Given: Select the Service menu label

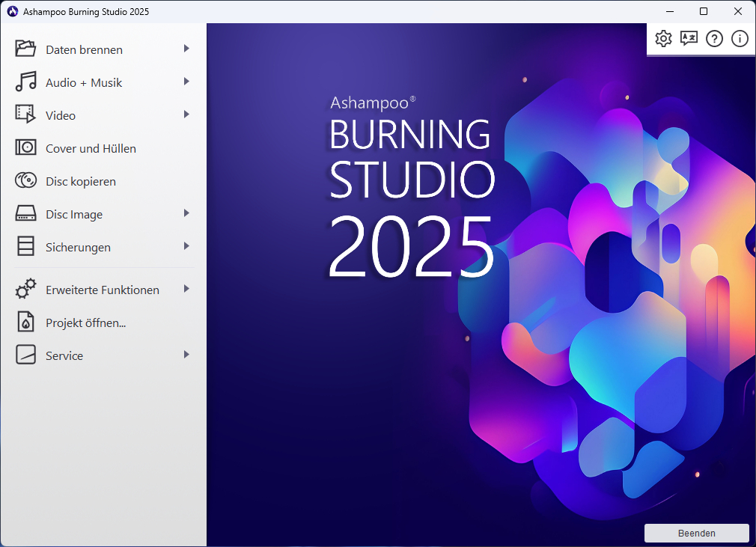Looking at the screenshot, I should [x=64, y=355].
